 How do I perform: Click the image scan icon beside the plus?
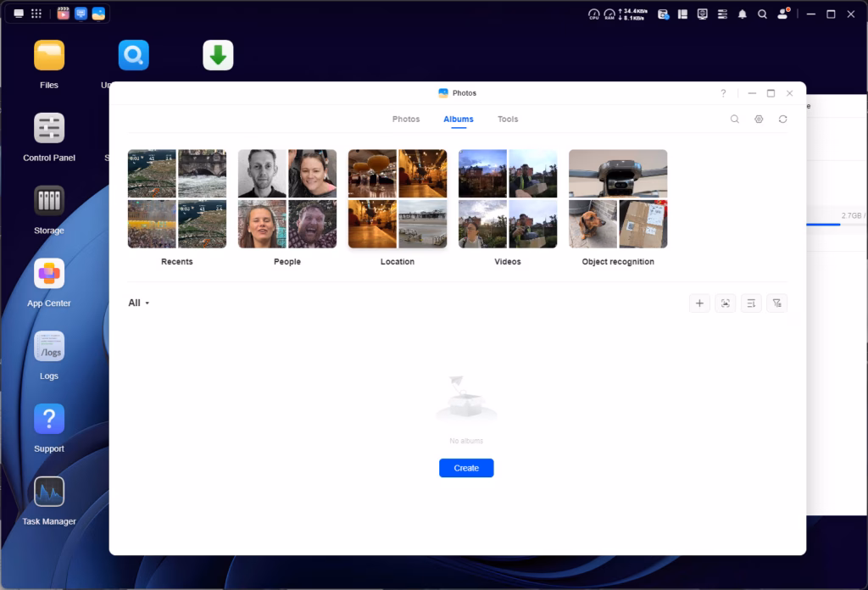pyautogui.click(x=726, y=303)
